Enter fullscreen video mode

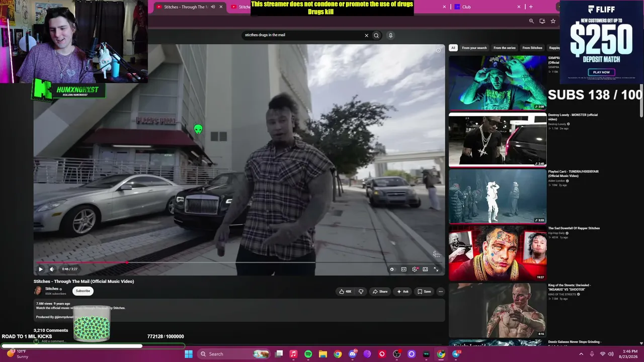tap(436, 269)
